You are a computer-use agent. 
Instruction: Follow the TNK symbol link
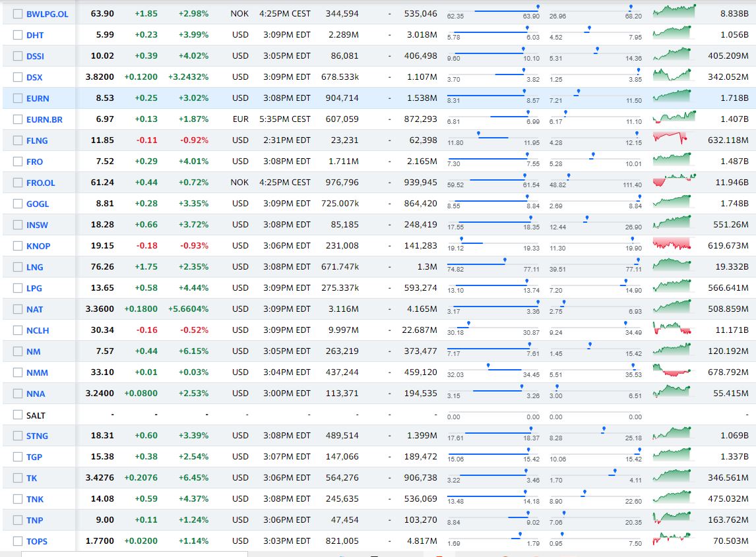point(35,499)
